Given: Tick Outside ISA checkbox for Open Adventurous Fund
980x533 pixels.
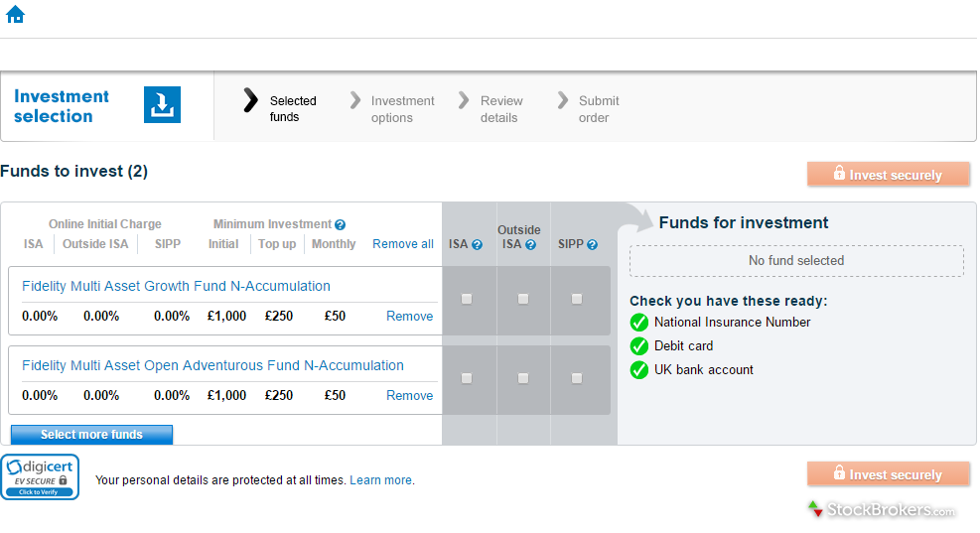Looking at the screenshot, I should (523, 379).
